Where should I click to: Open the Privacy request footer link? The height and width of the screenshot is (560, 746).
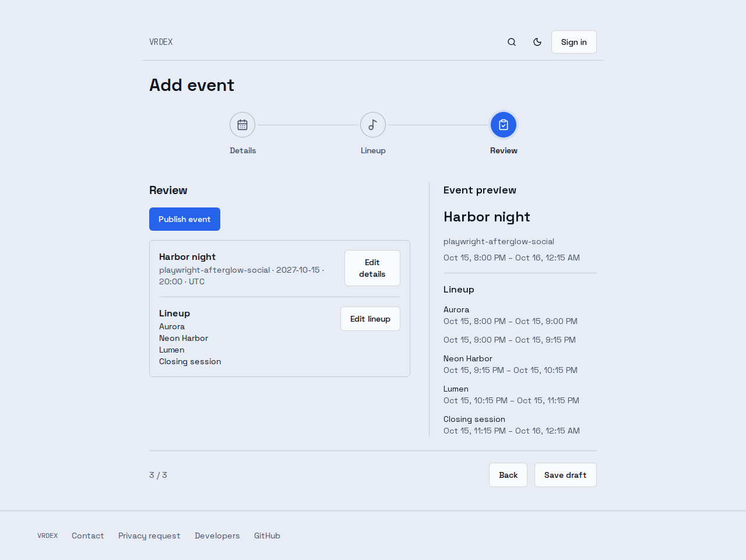pos(149,536)
